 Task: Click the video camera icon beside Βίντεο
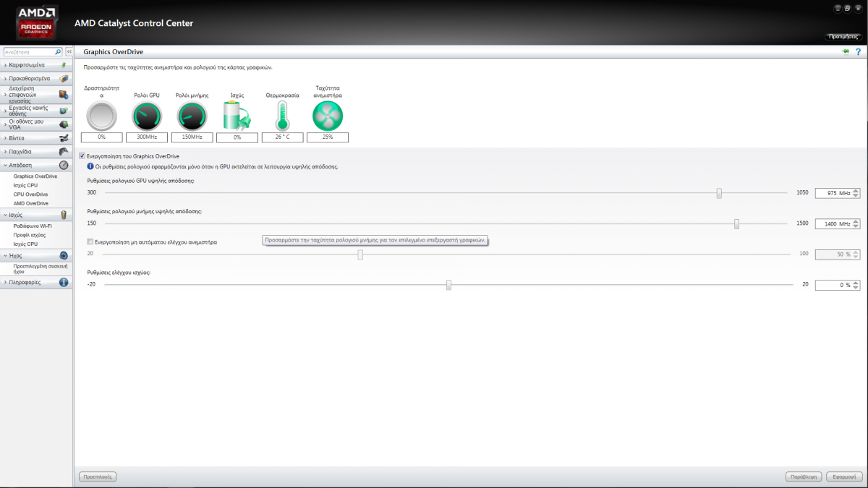point(64,138)
